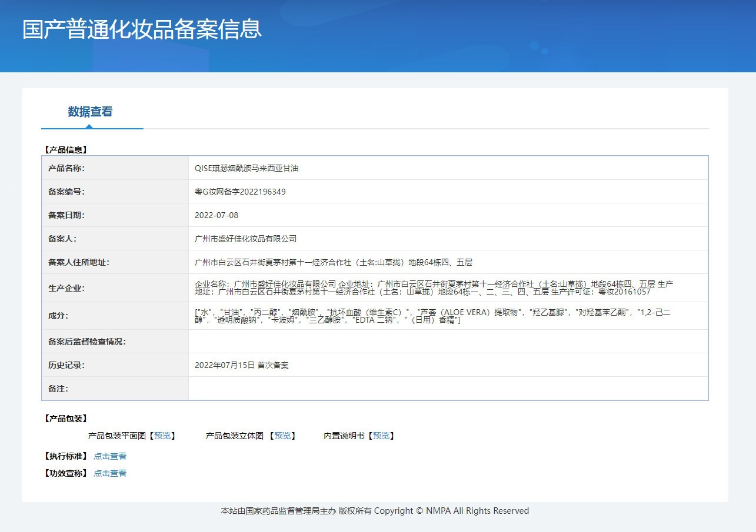This screenshot has height=532, width=756.
Task: Click 点击查看 next to 功效宣称
Action: pyautogui.click(x=110, y=473)
